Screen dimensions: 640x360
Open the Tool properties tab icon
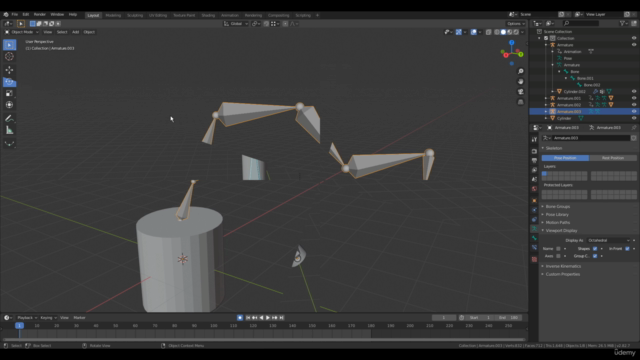click(x=534, y=140)
